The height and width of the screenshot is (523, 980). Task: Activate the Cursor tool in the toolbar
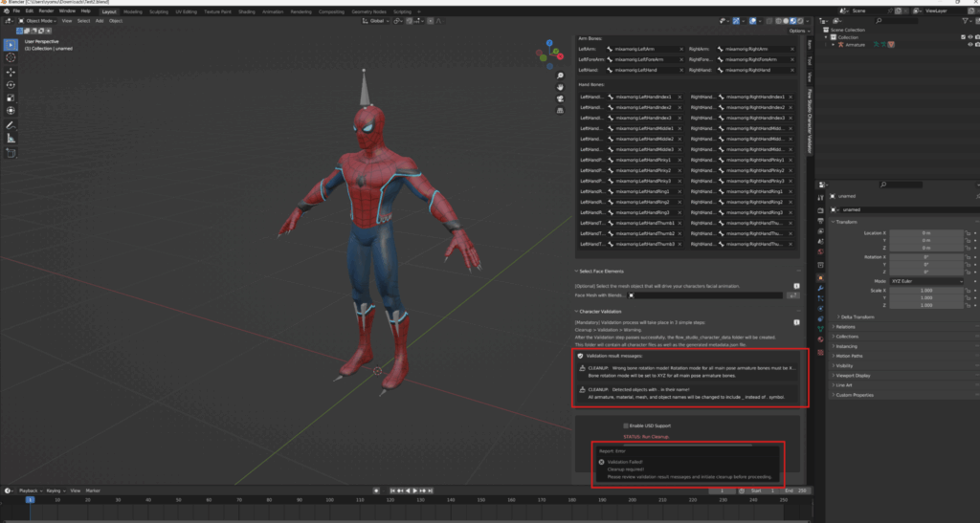pyautogui.click(x=11, y=57)
